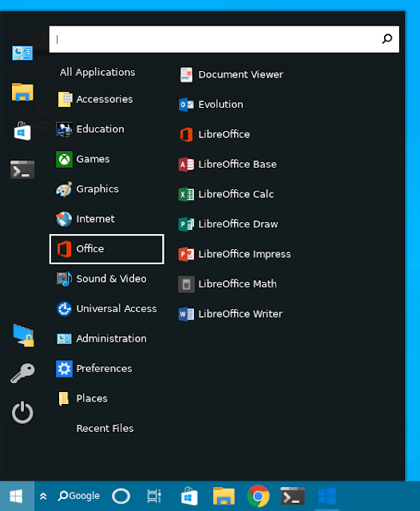This screenshot has height=511, width=420.
Task: Select the highlighted Office category
Action: [106, 249]
